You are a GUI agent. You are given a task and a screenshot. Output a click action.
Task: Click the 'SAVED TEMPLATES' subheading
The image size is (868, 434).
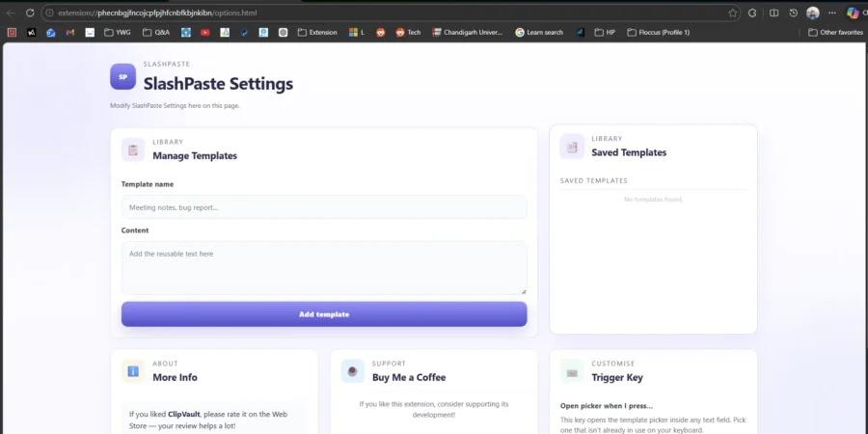pos(594,180)
